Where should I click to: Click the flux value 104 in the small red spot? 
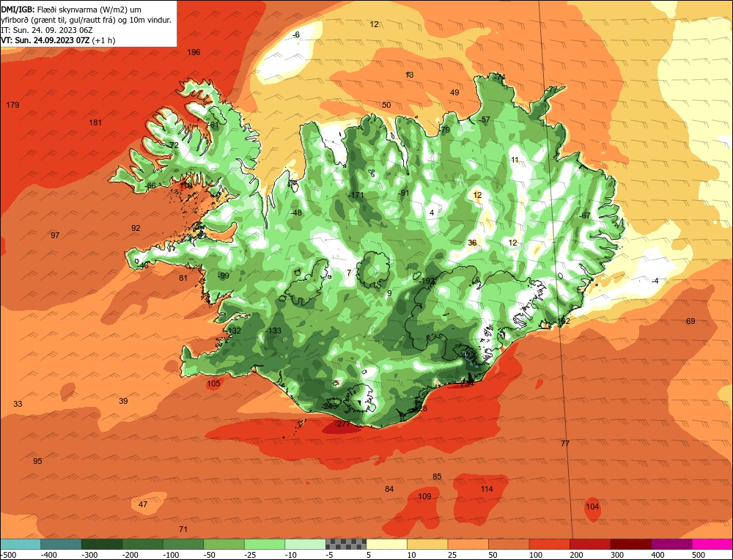(592, 506)
